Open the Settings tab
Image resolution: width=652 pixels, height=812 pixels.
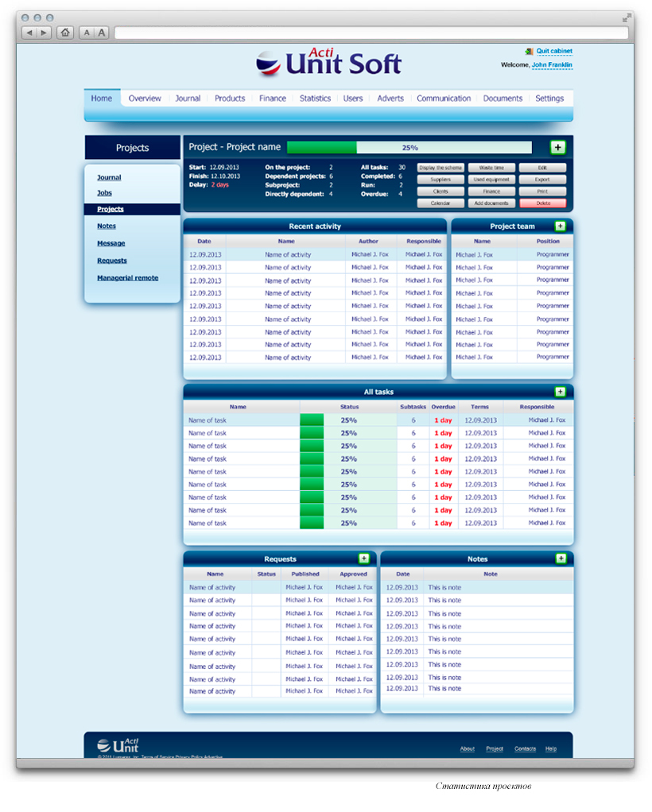[549, 99]
